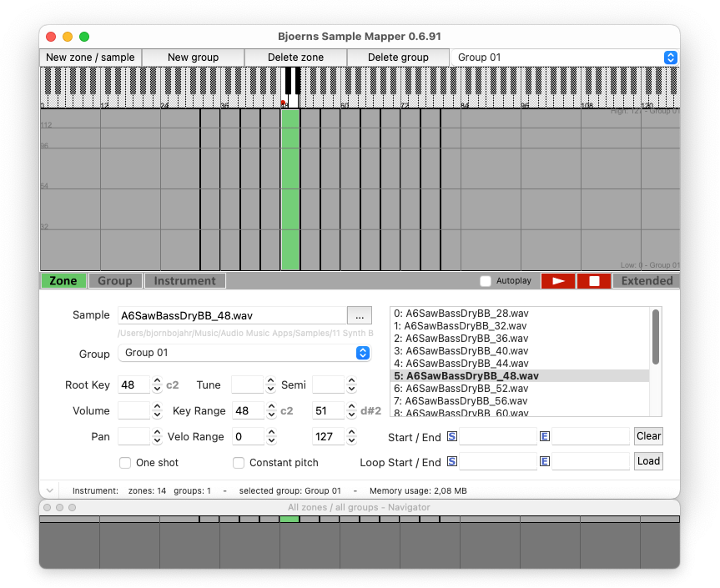Select A6SawBassDryBB_28.wav in the list
This screenshot has width=720, height=588.
tap(520, 314)
